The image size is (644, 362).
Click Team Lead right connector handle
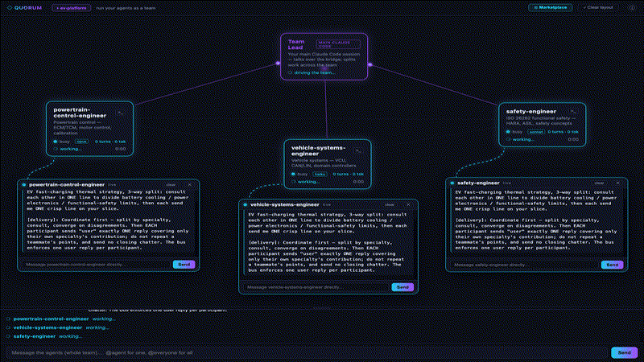(x=370, y=65)
